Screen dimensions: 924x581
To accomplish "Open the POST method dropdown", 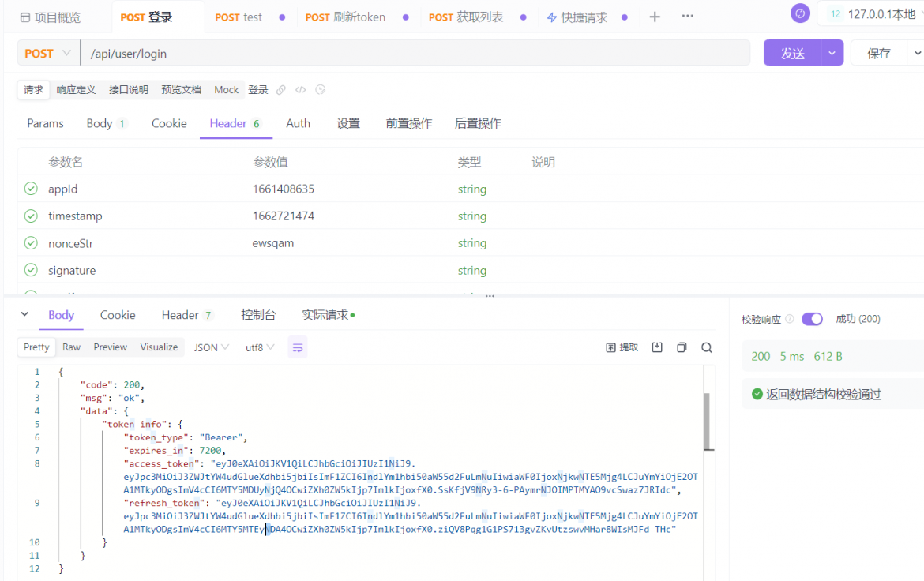I will pos(47,53).
